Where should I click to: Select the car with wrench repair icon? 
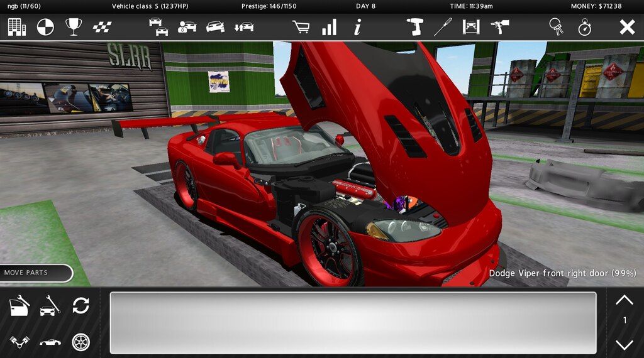coord(50,306)
